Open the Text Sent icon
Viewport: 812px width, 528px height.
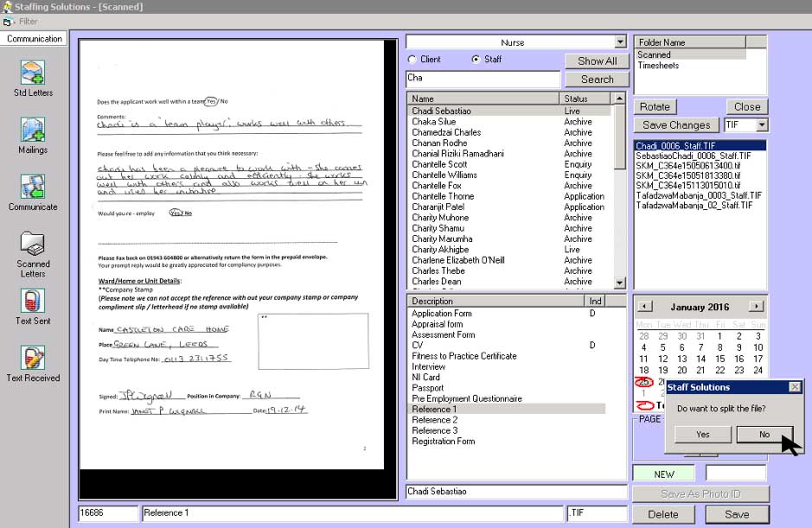pyautogui.click(x=33, y=302)
